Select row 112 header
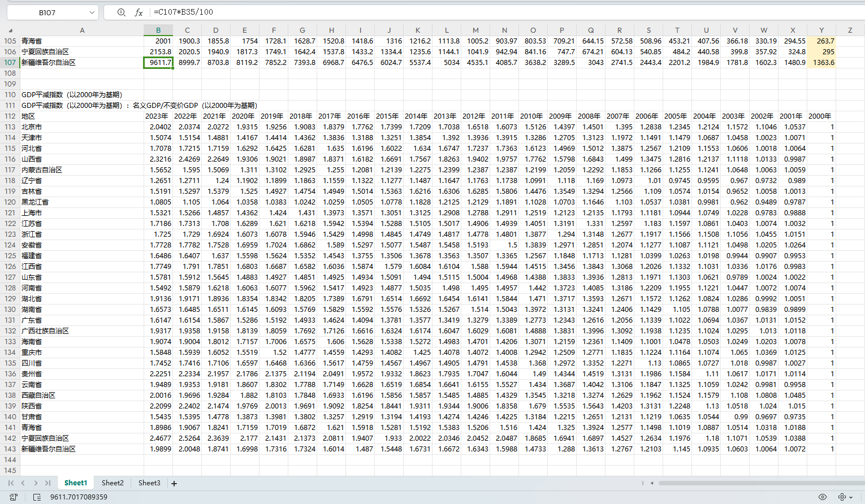Viewport: 865px width, 504px height. pos(10,116)
